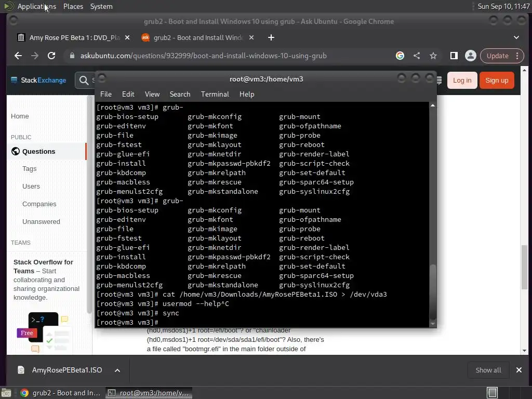Open terminal View menu
Screen dimensions: 532x399
point(152,95)
